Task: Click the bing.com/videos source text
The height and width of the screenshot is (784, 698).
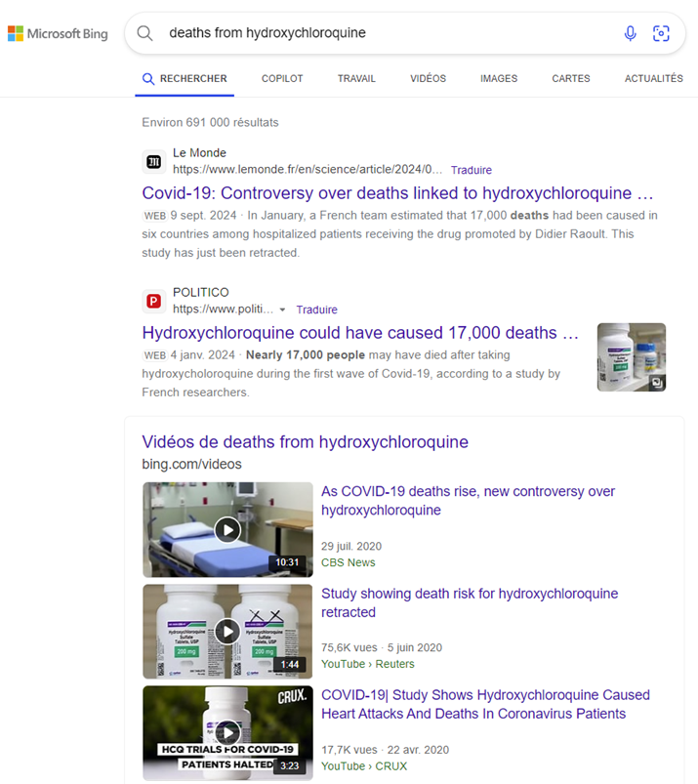Action: [x=191, y=464]
